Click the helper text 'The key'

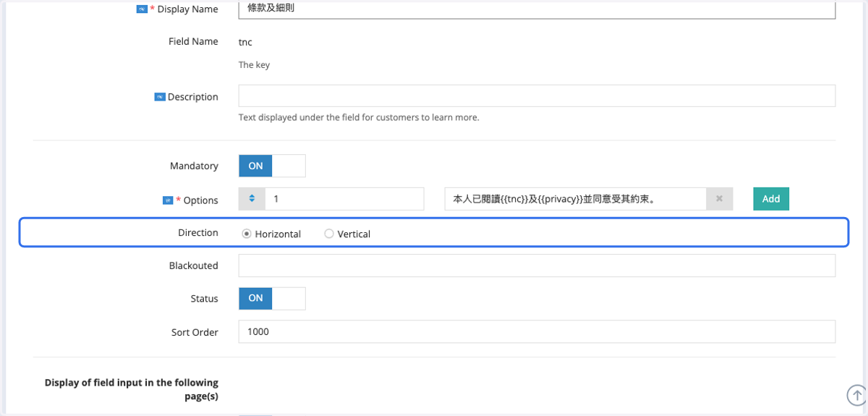pos(254,65)
